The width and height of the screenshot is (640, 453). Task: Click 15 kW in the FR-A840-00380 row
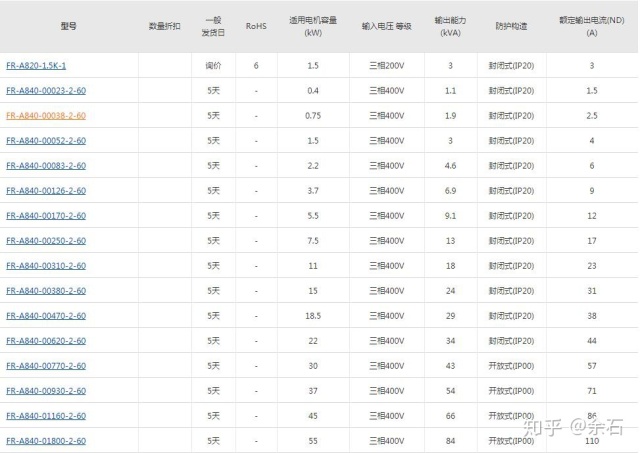[313, 291]
